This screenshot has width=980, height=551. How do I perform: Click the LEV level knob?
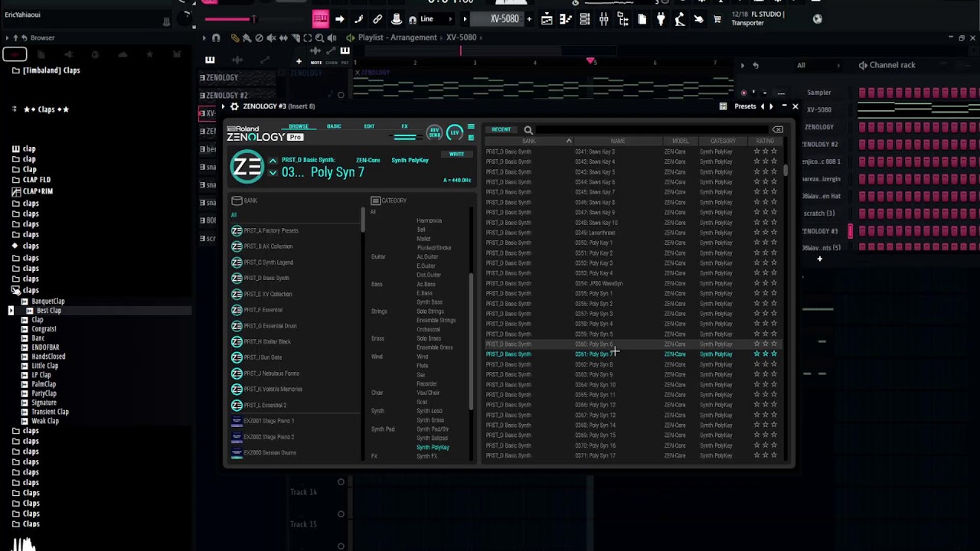(x=455, y=133)
